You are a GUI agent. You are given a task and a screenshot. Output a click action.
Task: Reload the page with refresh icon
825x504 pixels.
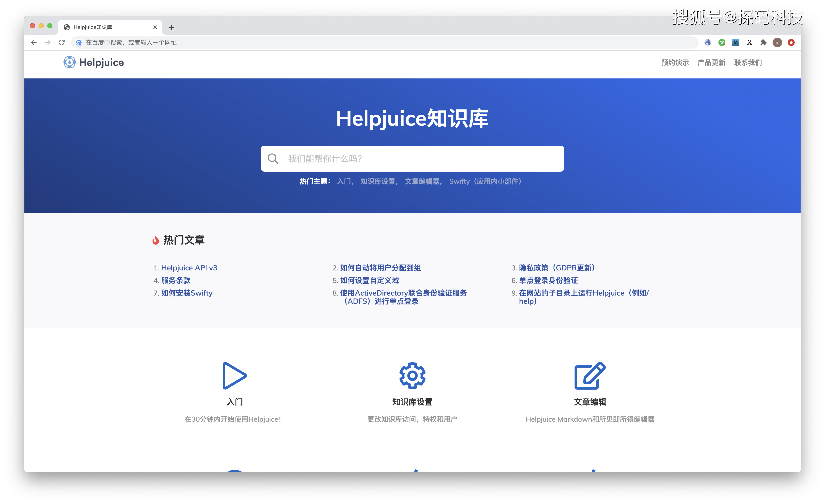click(62, 42)
